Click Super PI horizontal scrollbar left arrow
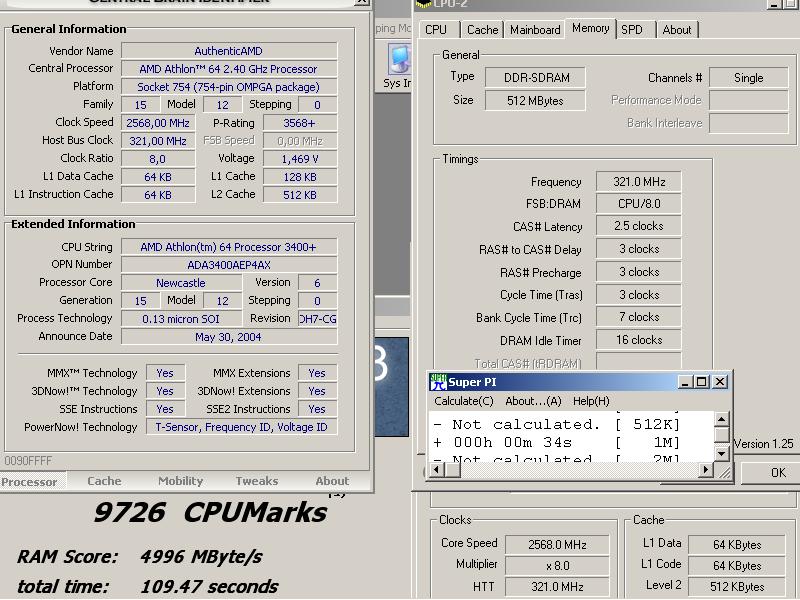The width and height of the screenshot is (800, 600). [x=437, y=470]
